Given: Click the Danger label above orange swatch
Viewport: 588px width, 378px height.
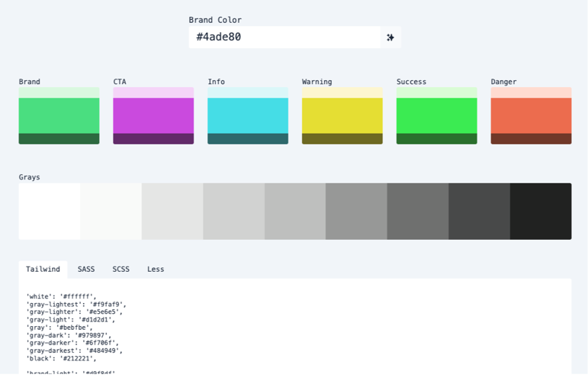Looking at the screenshot, I should tap(503, 82).
